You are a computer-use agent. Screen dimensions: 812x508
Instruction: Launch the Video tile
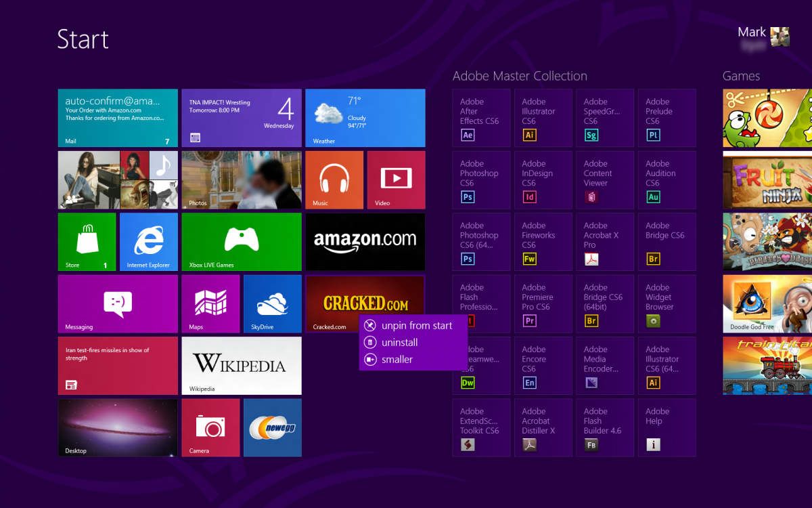(x=397, y=180)
